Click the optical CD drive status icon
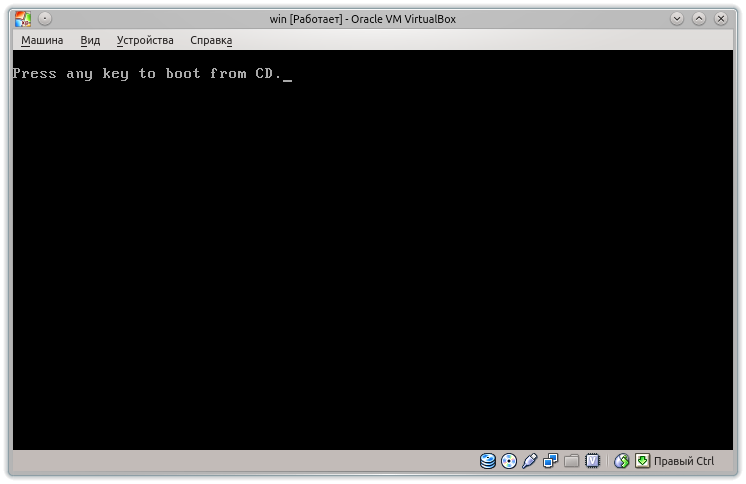746x484 pixels. click(509, 461)
